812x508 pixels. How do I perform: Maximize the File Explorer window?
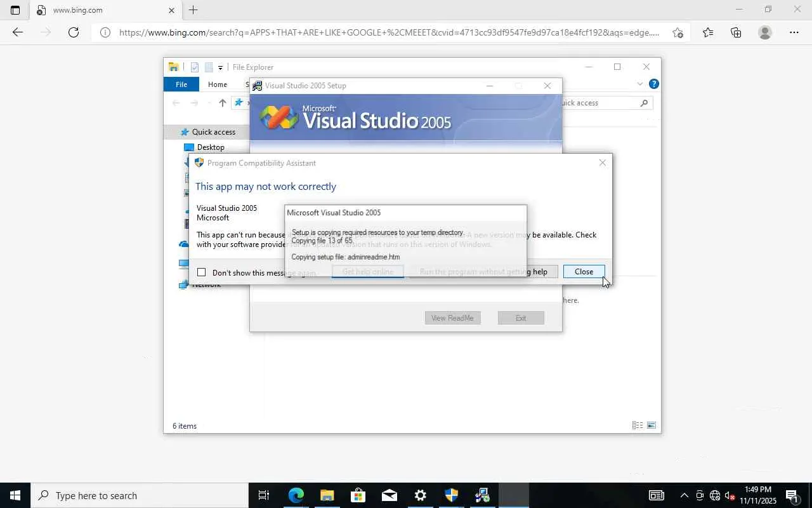(617, 67)
